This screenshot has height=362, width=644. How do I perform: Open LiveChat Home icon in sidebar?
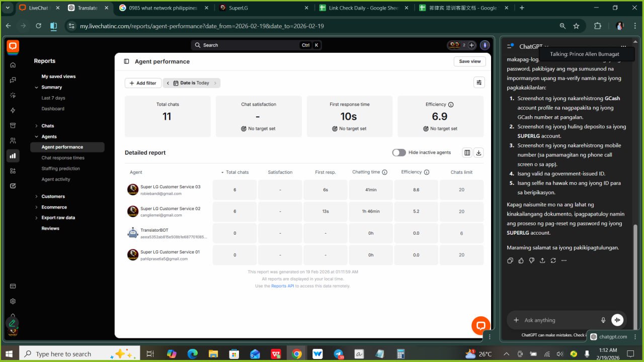pyautogui.click(x=13, y=65)
